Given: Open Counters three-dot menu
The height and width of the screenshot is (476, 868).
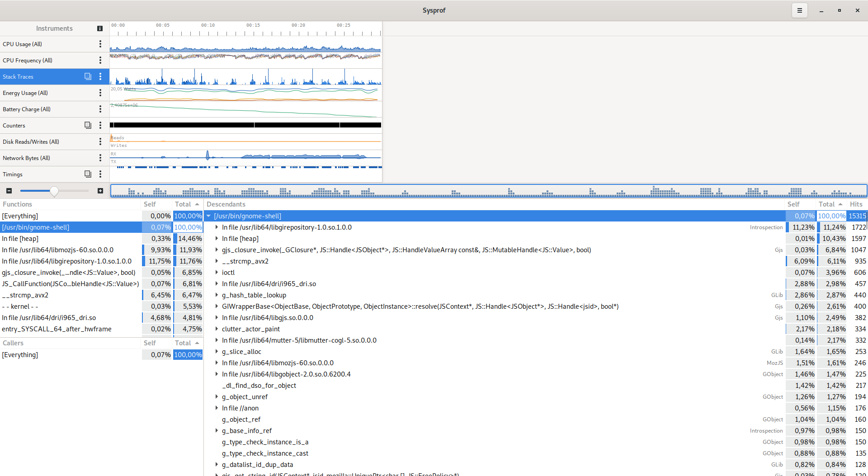Looking at the screenshot, I should (x=100, y=125).
